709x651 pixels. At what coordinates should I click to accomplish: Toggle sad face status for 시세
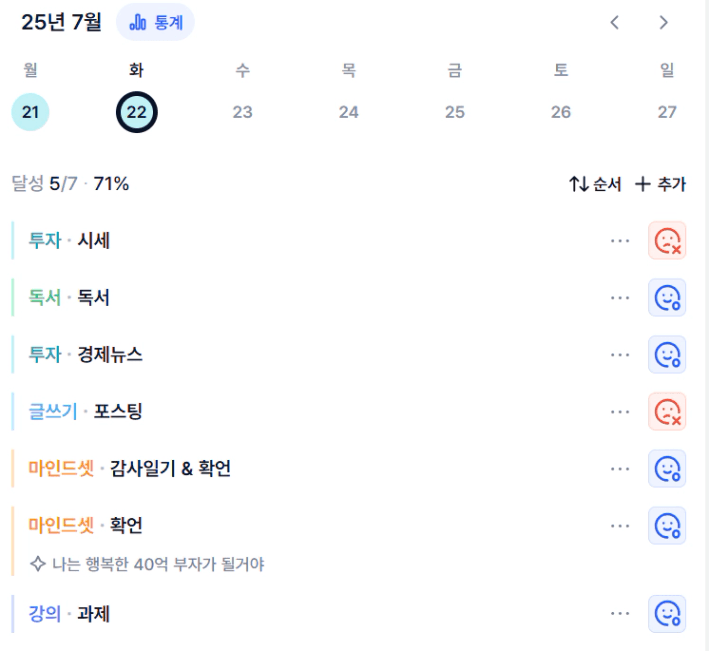(x=667, y=241)
